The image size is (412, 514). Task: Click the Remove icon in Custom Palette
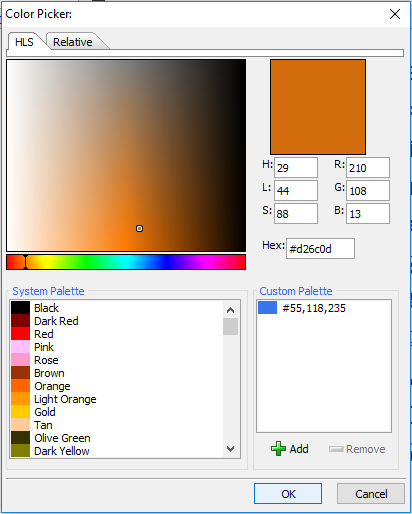point(336,449)
